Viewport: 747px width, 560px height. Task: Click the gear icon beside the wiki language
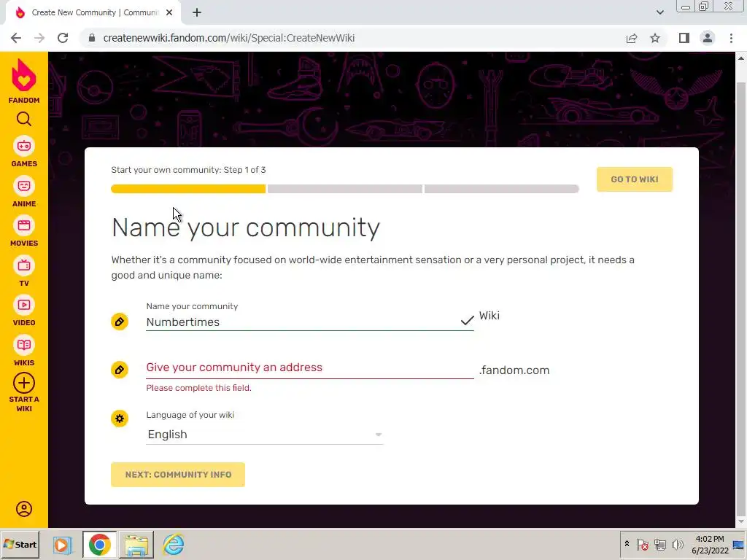coord(120,419)
